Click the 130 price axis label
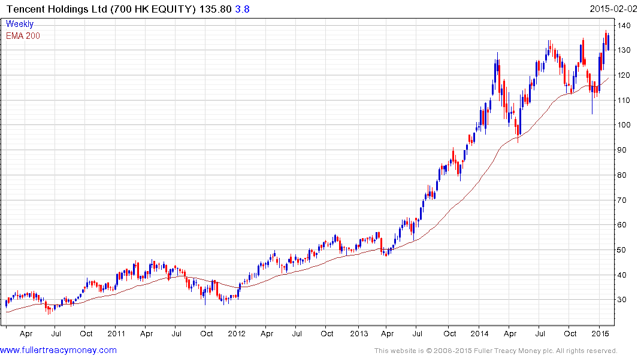Viewport: 644px width, 359px height. click(x=624, y=50)
